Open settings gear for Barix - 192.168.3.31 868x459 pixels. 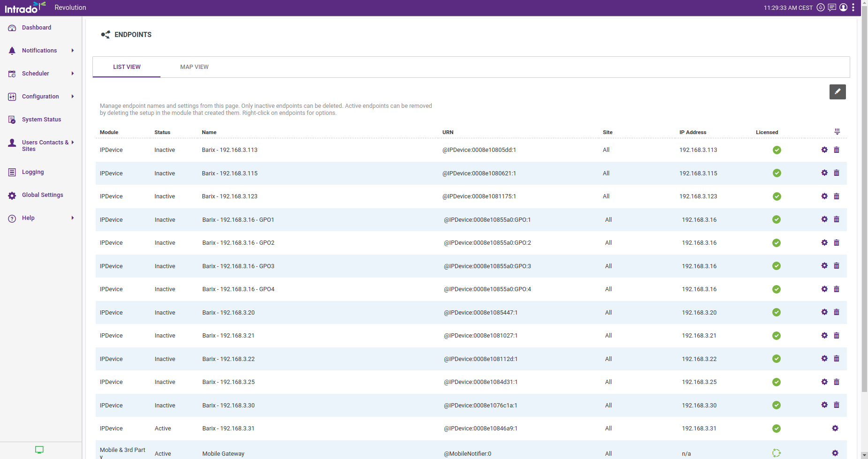point(835,429)
